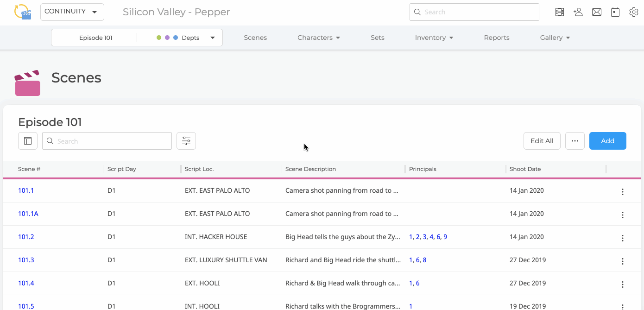Open the film strip icon in header
This screenshot has width=644, height=310.
[560, 13]
